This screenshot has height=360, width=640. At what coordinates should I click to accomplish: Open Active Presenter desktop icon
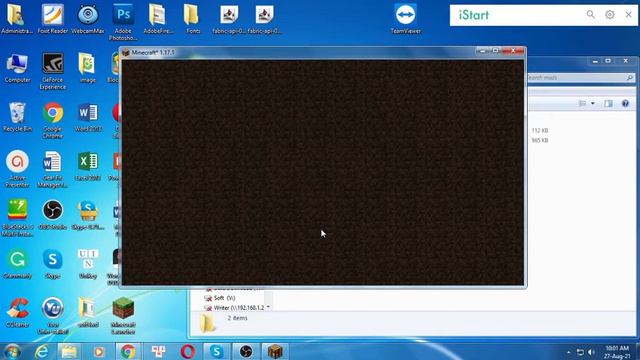tap(17, 169)
